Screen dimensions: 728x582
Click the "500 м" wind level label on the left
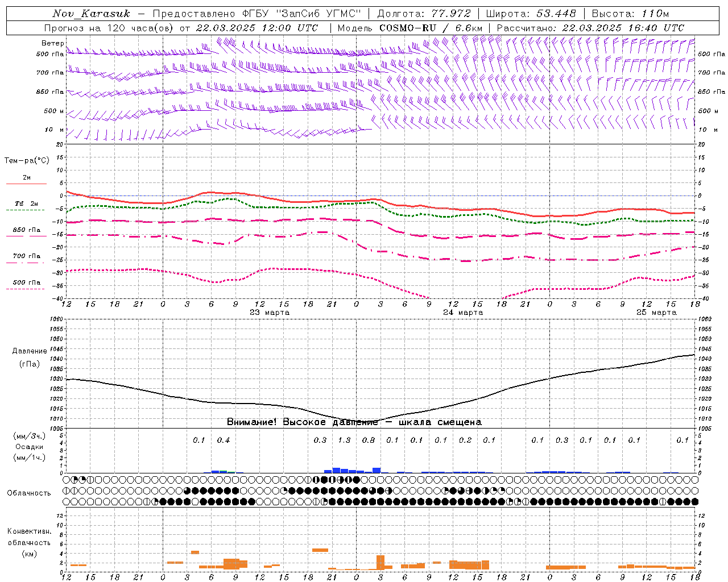coord(54,111)
